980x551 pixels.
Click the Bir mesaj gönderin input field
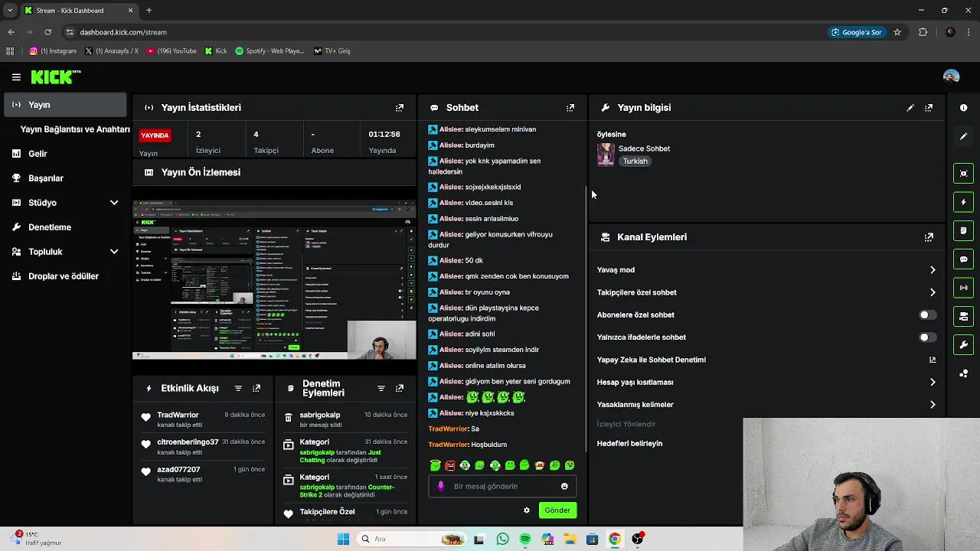(501, 487)
